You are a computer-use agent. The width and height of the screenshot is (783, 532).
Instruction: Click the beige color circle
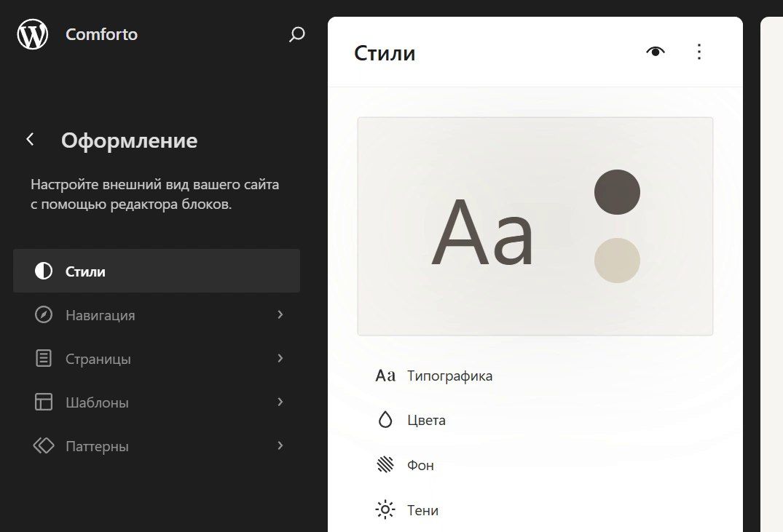(617, 261)
